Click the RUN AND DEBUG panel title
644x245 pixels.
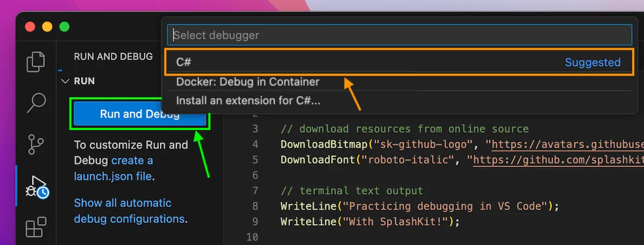(113, 56)
